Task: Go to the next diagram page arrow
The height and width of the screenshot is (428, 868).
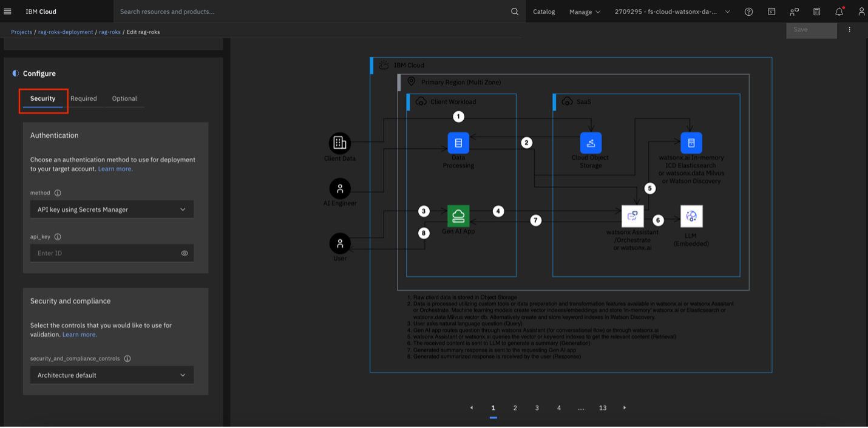Action: [625, 408]
